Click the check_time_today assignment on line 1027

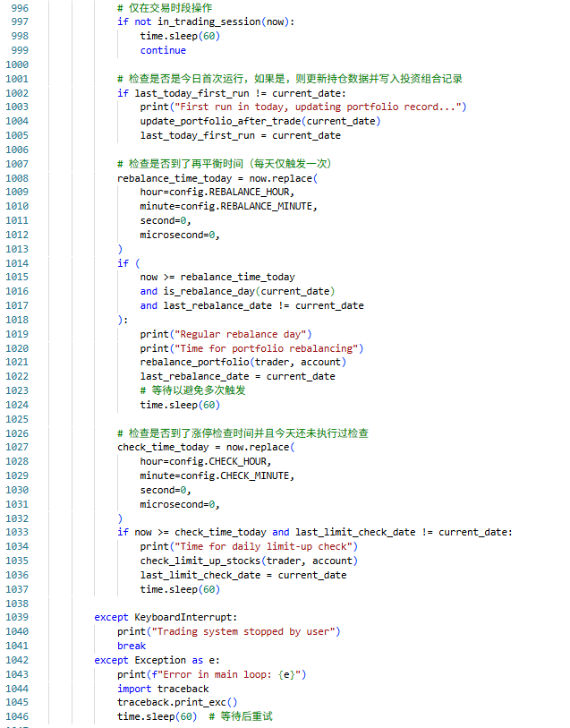(x=162, y=447)
